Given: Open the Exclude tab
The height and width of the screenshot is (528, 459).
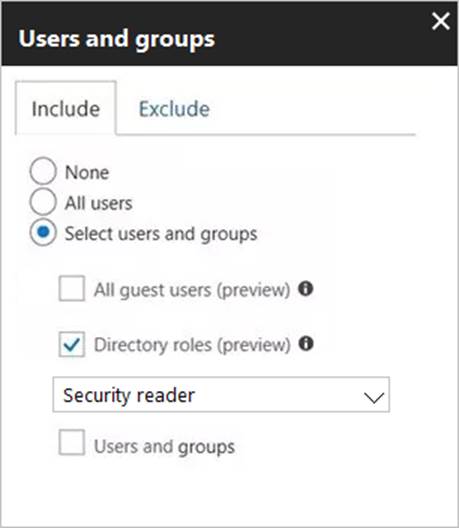Looking at the screenshot, I should (x=174, y=109).
